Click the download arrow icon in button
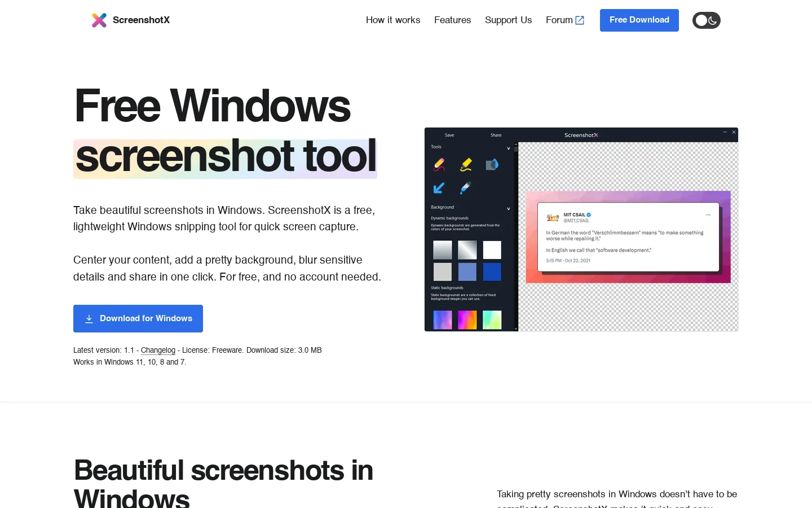 click(89, 319)
